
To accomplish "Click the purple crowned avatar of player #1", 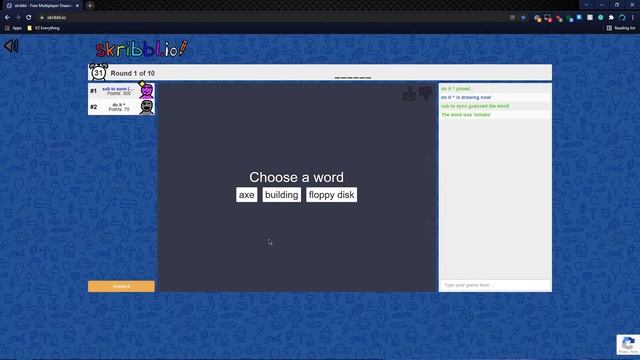I will click(x=146, y=90).
